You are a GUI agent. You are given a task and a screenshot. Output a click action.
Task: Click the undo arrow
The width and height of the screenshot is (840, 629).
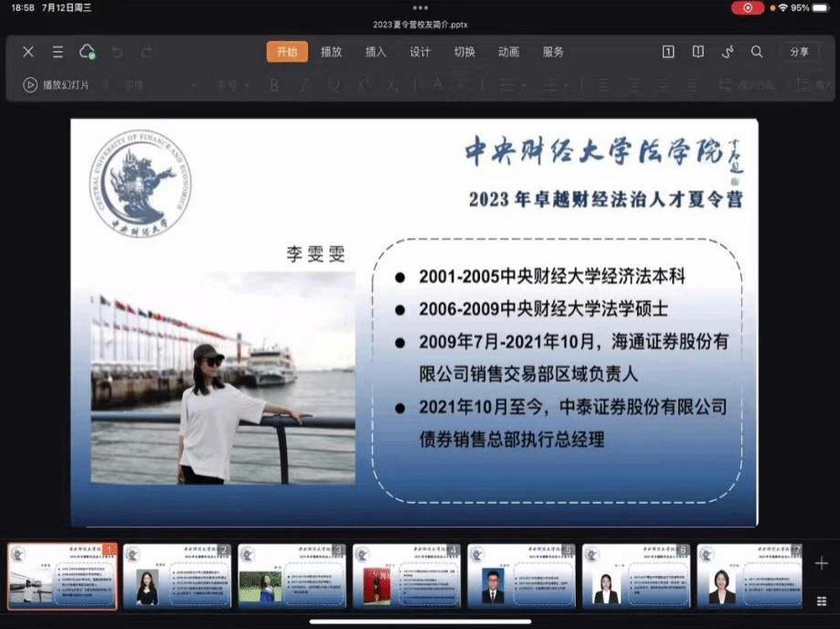[117, 52]
